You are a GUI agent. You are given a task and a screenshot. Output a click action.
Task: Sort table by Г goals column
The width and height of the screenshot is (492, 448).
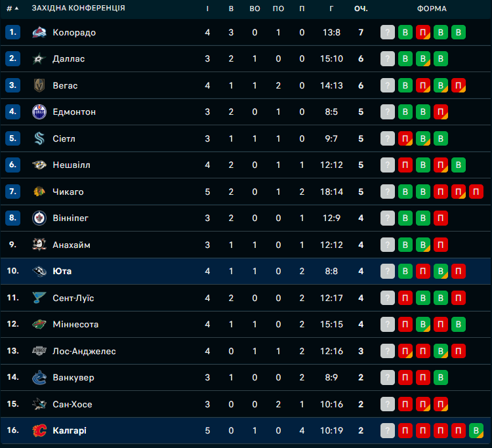tap(331, 9)
